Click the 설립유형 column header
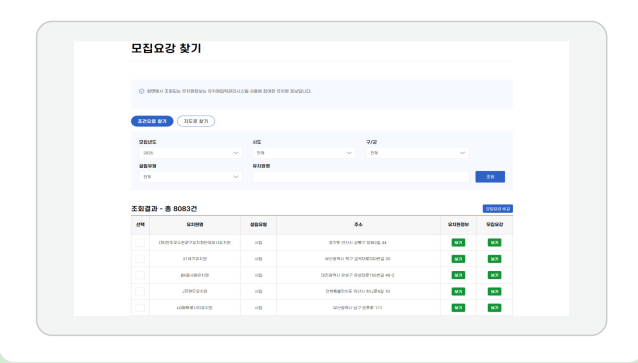The width and height of the screenshot is (638, 363). pos(258,225)
